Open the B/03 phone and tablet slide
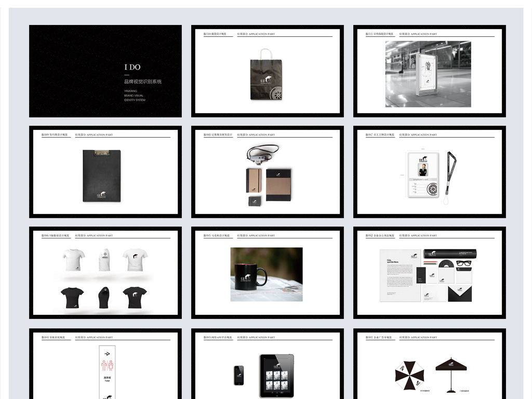Screen dimensions: 532x399 click(x=268, y=363)
